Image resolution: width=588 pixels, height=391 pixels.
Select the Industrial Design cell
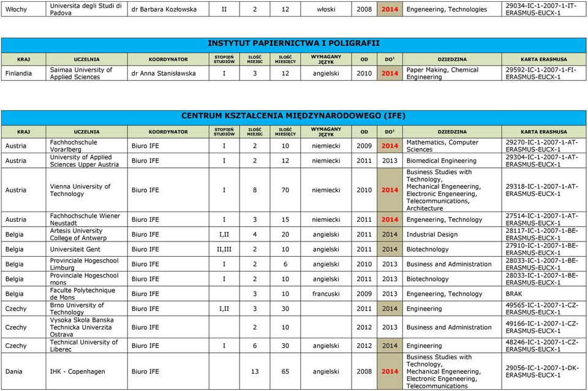coord(452,235)
